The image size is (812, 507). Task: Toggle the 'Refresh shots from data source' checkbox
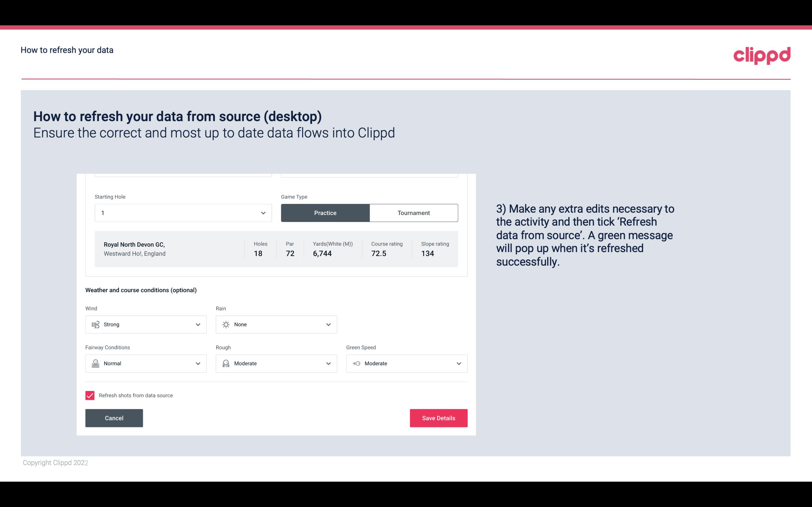pyautogui.click(x=89, y=395)
